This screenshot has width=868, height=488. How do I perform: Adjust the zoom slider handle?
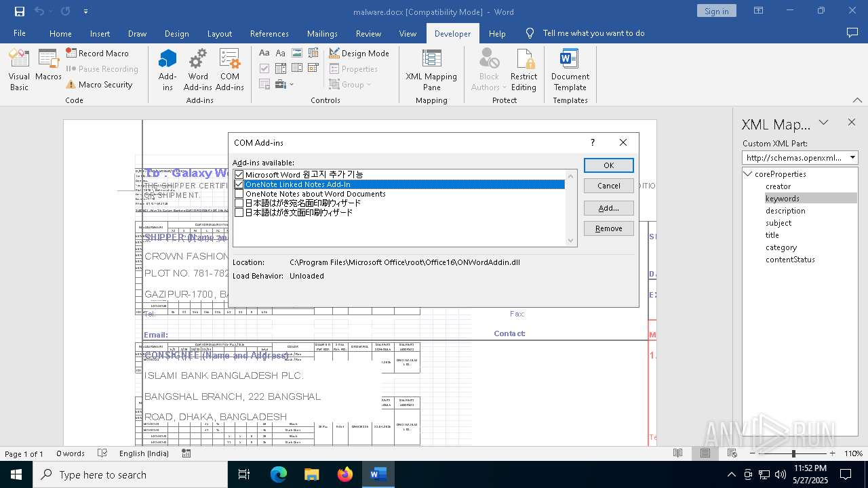pos(793,453)
